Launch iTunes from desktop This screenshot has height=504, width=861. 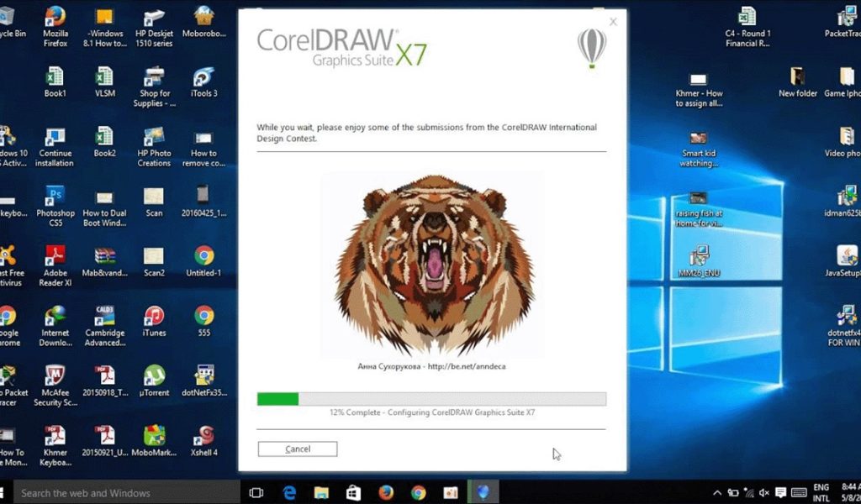tap(155, 322)
